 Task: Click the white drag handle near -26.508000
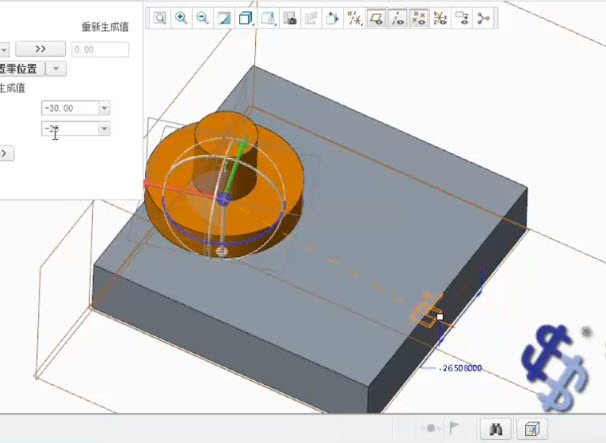(x=440, y=316)
